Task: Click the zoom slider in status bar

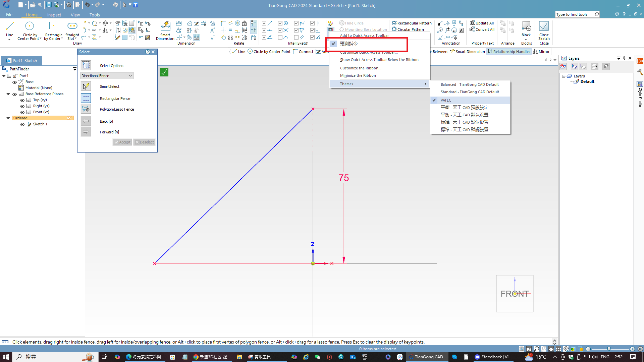Action: tap(610, 349)
